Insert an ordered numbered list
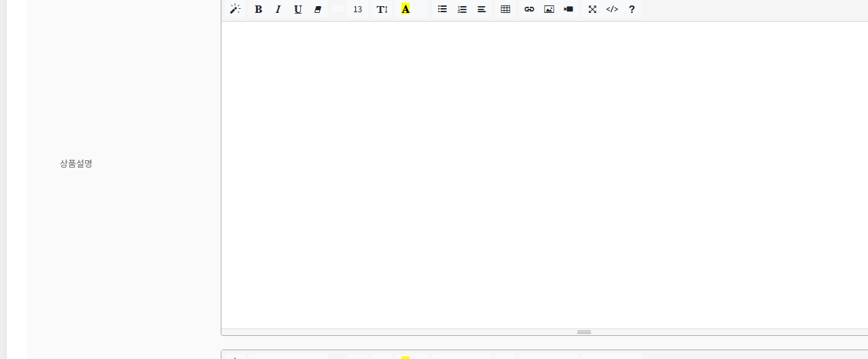This screenshot has height=359, width=868. pyautogui.click(x=462, y=10)
